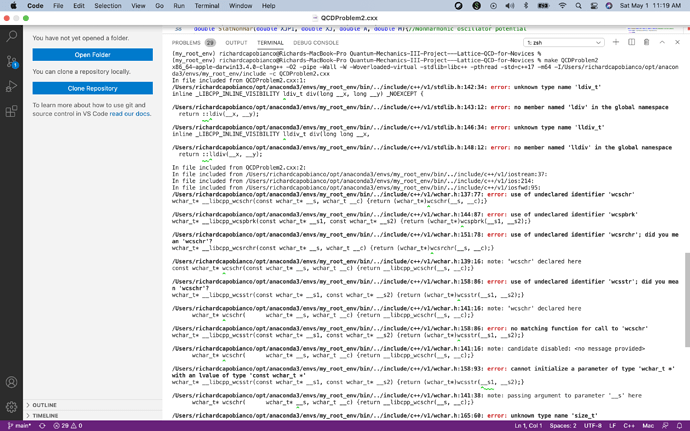This screenshot has height=431, width=690.
Task: Synchronize changes via status bar icon
Action: [x=42, y=426]
